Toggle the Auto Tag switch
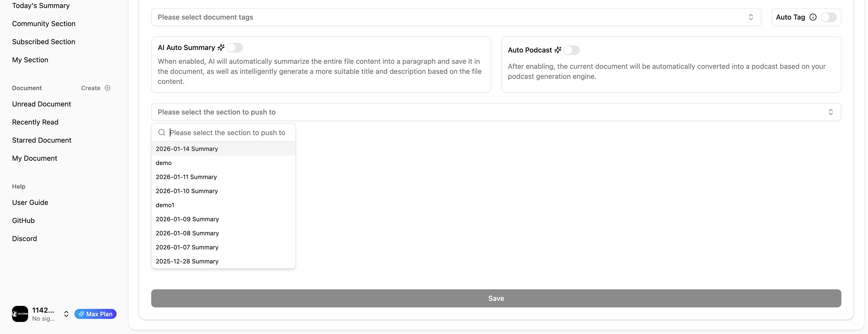868x334 pixels. (828, 17)
